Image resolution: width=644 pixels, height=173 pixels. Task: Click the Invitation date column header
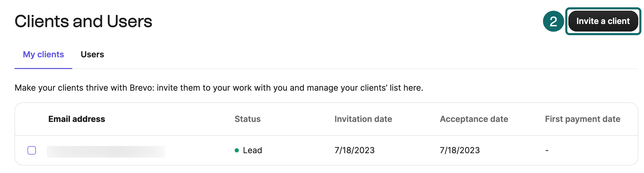pyautogui.click(x=363, y=119)
